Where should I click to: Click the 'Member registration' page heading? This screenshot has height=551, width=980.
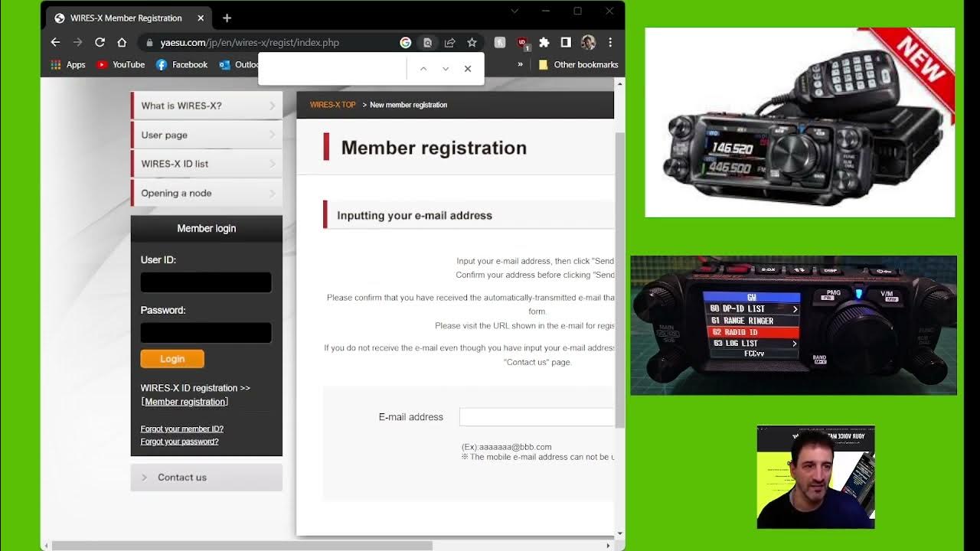click(x=433, y=148)
